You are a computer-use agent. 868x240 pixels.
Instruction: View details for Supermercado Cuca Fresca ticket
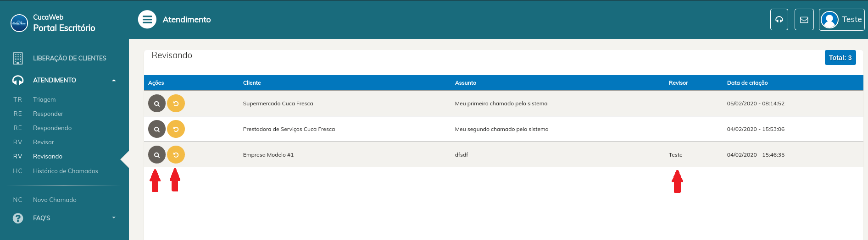pos(157,104)
